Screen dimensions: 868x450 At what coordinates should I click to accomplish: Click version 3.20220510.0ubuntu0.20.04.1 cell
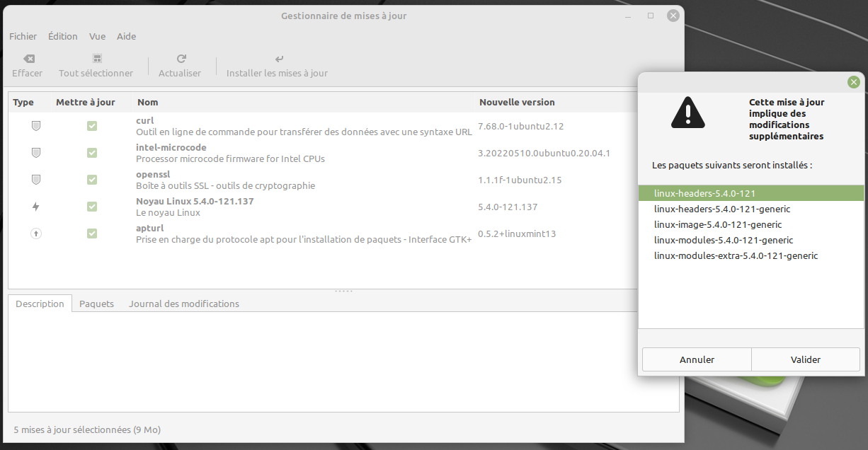(544, 153)
